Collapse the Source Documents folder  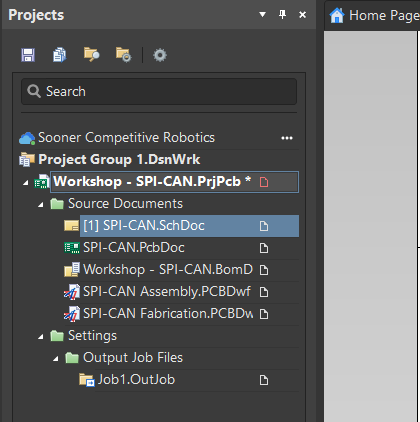pyautogui.click(x=41, y=205)
